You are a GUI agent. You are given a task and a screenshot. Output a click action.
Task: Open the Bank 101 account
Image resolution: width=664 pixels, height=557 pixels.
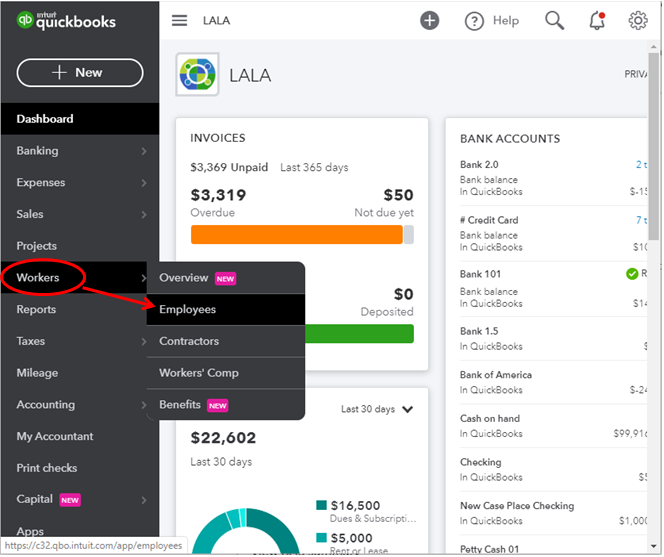(480, 274)
